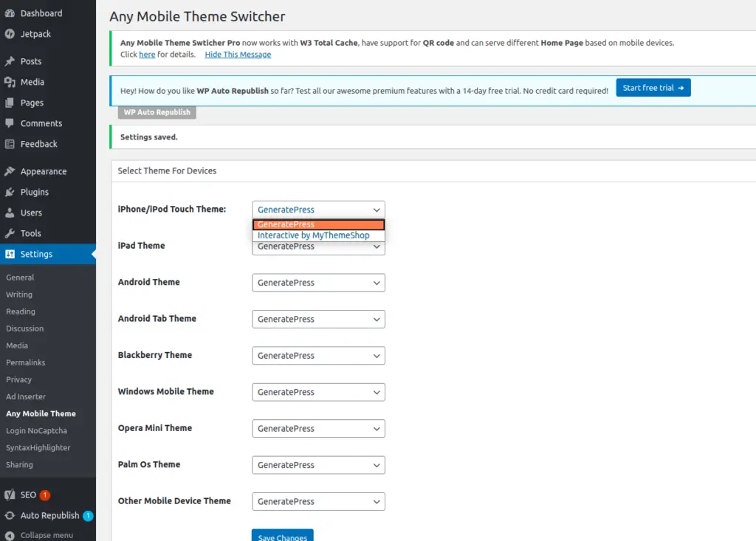Click the Auto Republish icon

pos(10,515)
